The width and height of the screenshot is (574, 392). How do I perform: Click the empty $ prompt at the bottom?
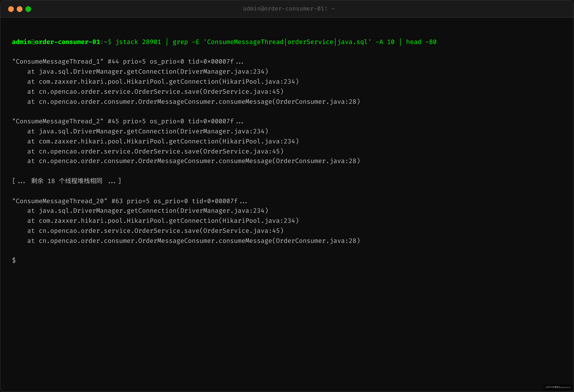(x=14, y=260)
